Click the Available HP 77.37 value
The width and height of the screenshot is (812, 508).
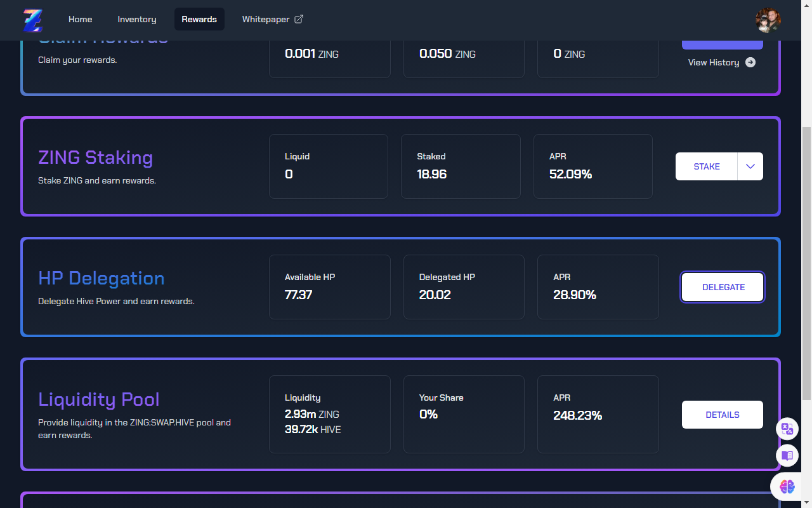(x=299, y=295)
